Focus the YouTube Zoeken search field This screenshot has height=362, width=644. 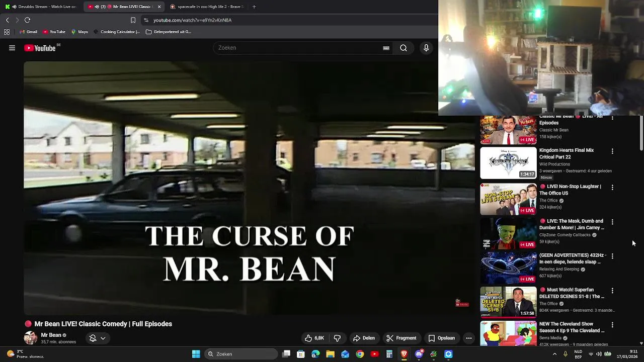[x=299, y=48]
